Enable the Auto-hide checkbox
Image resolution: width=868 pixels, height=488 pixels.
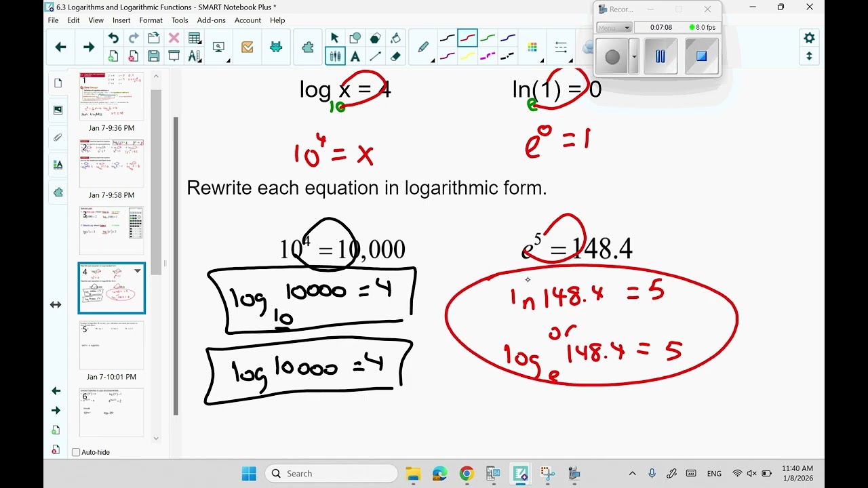(x=76, y=452)
